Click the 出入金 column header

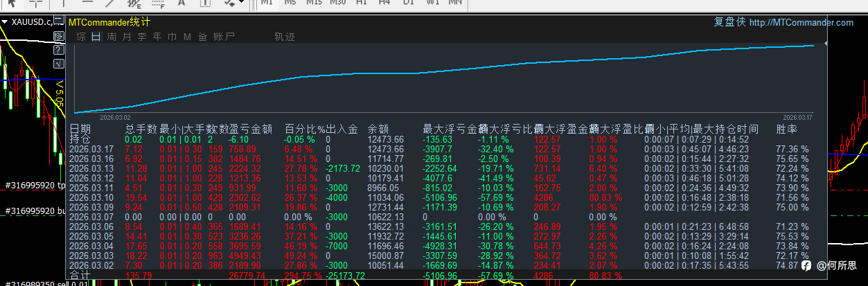pyautogui.click(x=342, y=129)
